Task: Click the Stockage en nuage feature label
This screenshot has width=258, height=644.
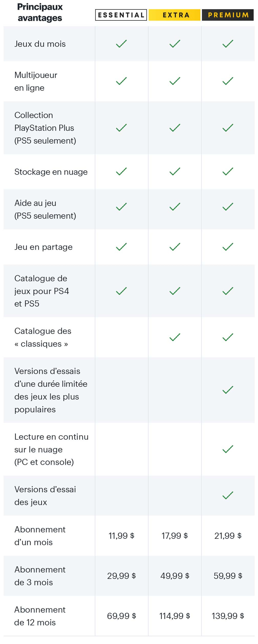Action: coord(51,172)
